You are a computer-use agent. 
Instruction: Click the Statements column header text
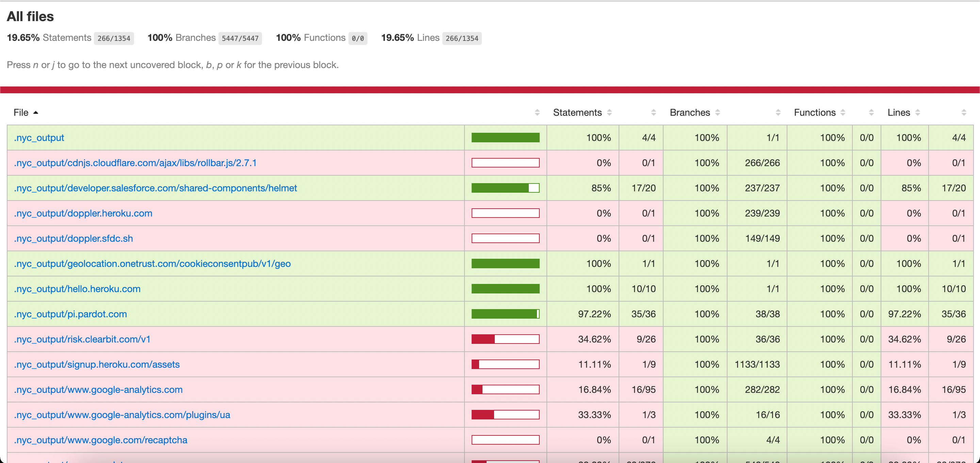pos(577,112)
